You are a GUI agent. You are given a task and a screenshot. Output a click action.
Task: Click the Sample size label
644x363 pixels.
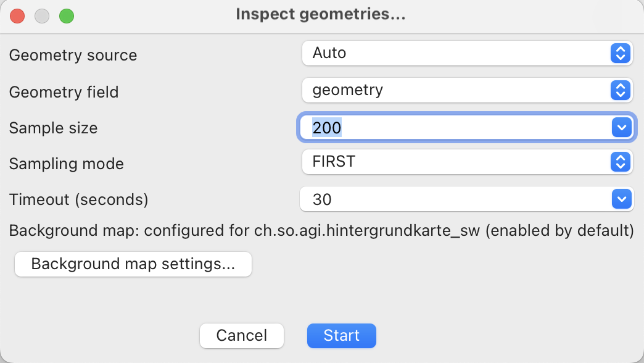pyautogui.click(x=53, y=128)
